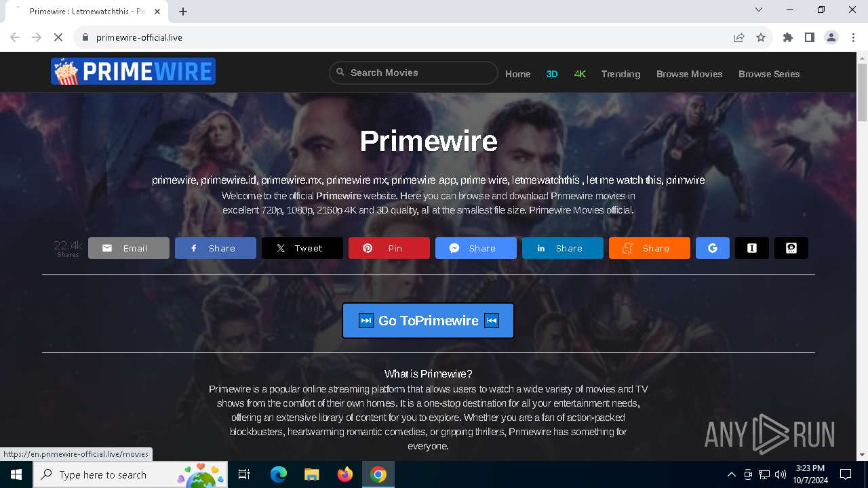Screen dimensions: 868x488
Task: Go back to previous page
Action: click(x=15, y=37)
